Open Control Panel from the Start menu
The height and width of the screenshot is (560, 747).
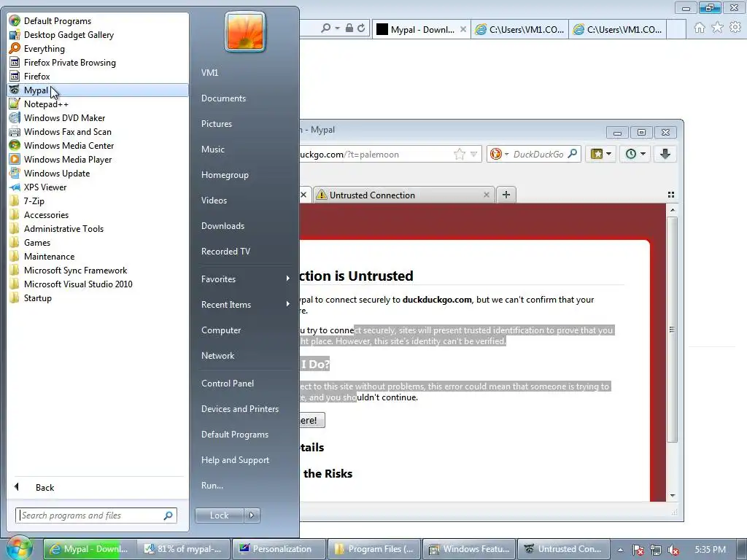click(x=245, y=384)
